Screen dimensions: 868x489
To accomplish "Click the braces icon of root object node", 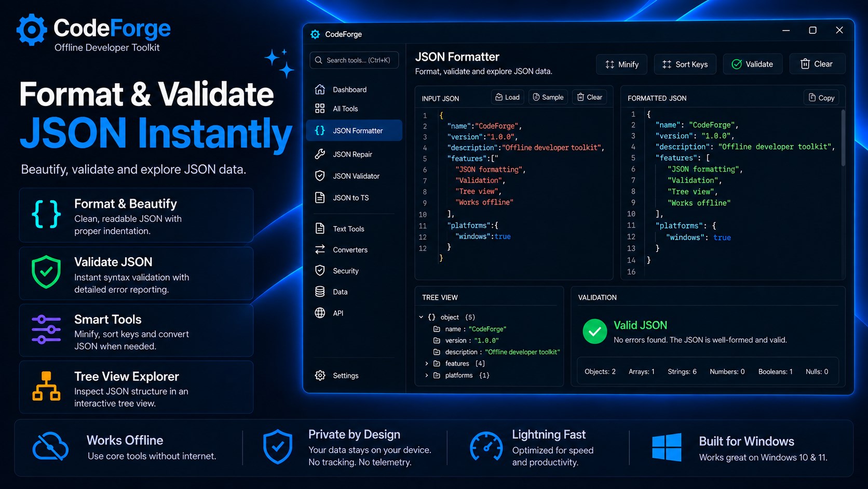I will click(431, 317).
